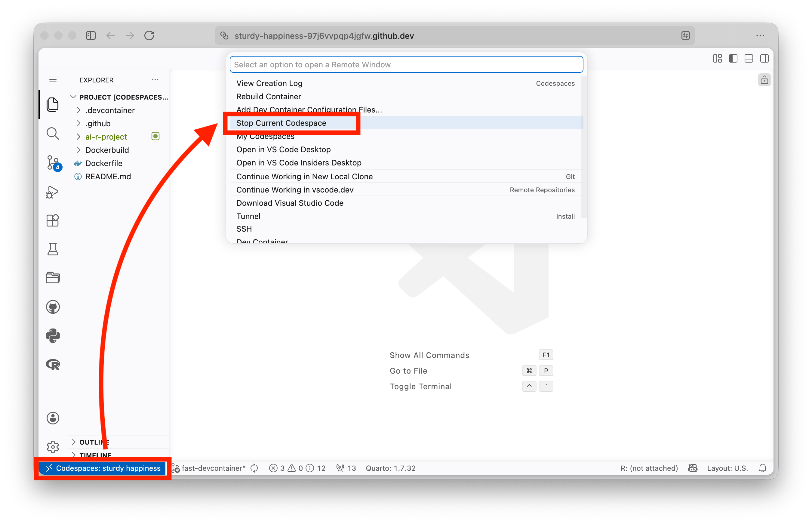Toggle the primary side bar

click(733, 59)
